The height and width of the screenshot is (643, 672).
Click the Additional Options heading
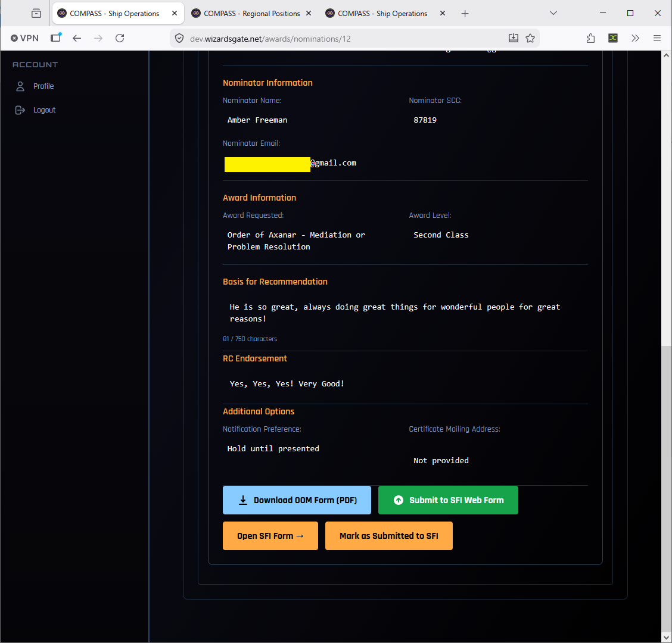(x=259, y=411)
